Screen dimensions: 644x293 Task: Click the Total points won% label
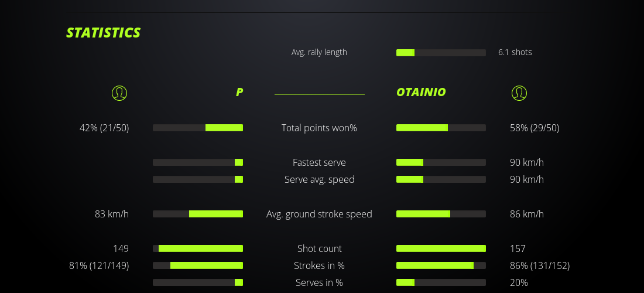pyautogui.click(x=319, y=128)
